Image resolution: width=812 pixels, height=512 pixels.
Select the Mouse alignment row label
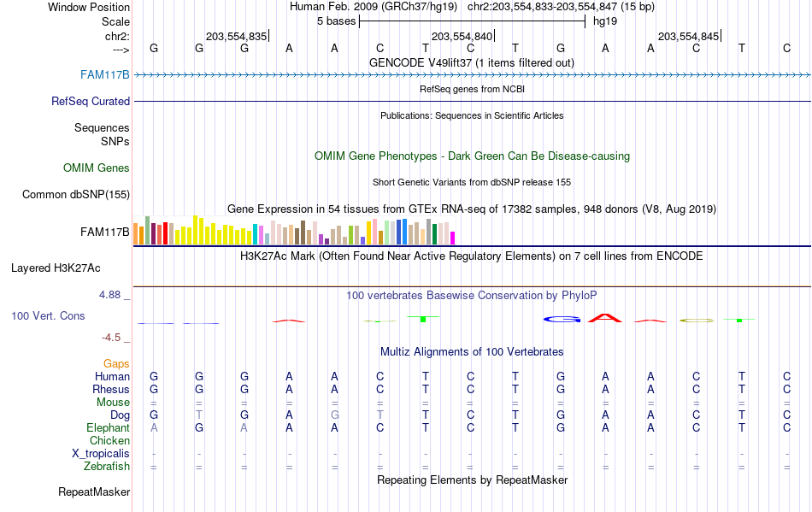click(x=113, y=403)
